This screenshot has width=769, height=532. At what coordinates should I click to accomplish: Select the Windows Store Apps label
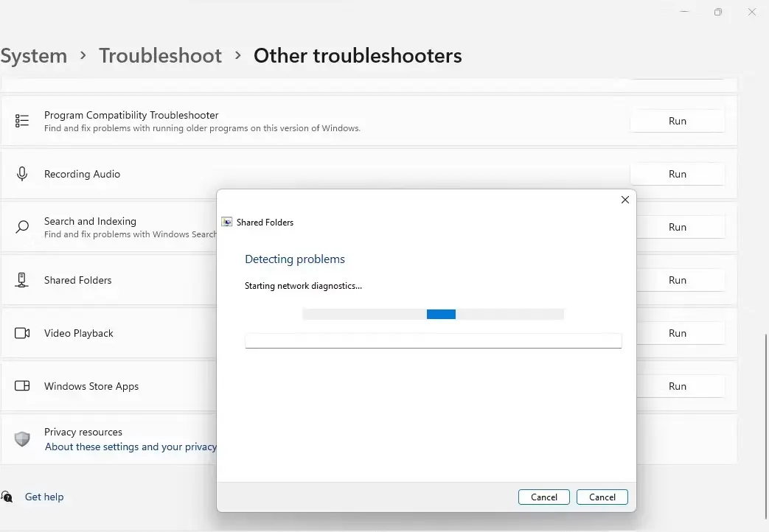(91, 386)
